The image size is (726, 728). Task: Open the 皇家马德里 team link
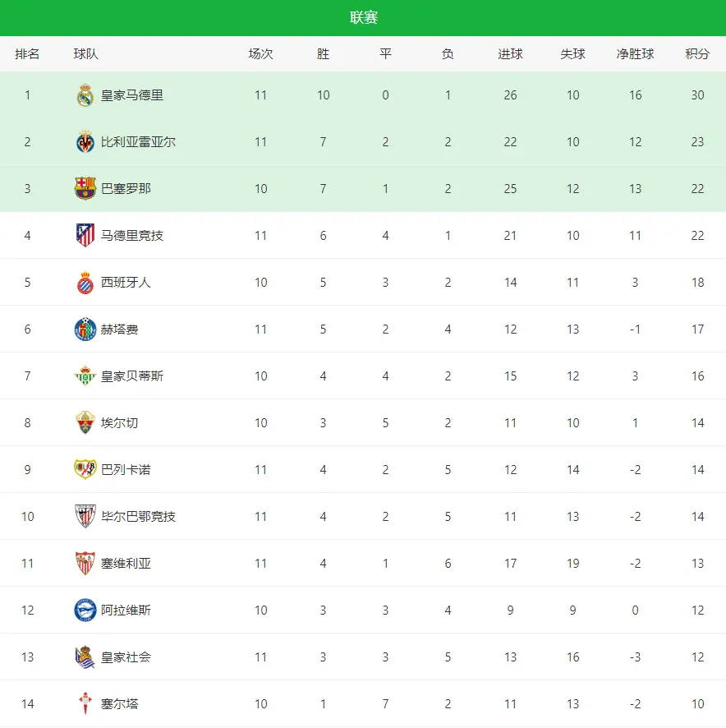pos(132,95)
